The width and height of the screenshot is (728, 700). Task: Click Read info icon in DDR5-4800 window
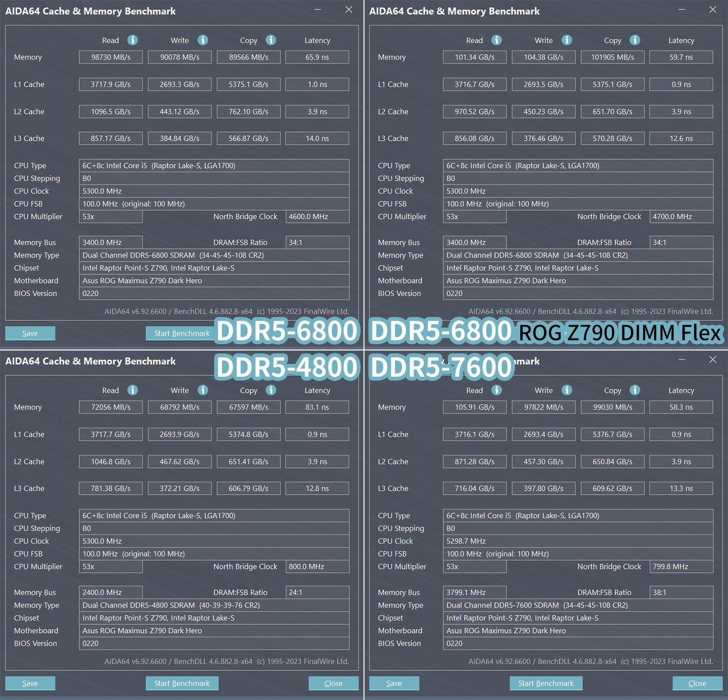pos(132,390)
